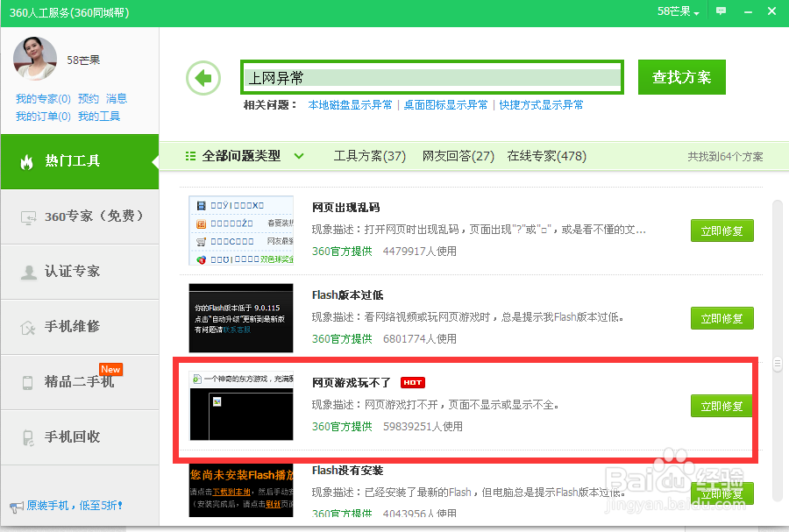Expand the 58芒果 arrow in the title bar
This screenshot has width=789, height=532.
695,11
